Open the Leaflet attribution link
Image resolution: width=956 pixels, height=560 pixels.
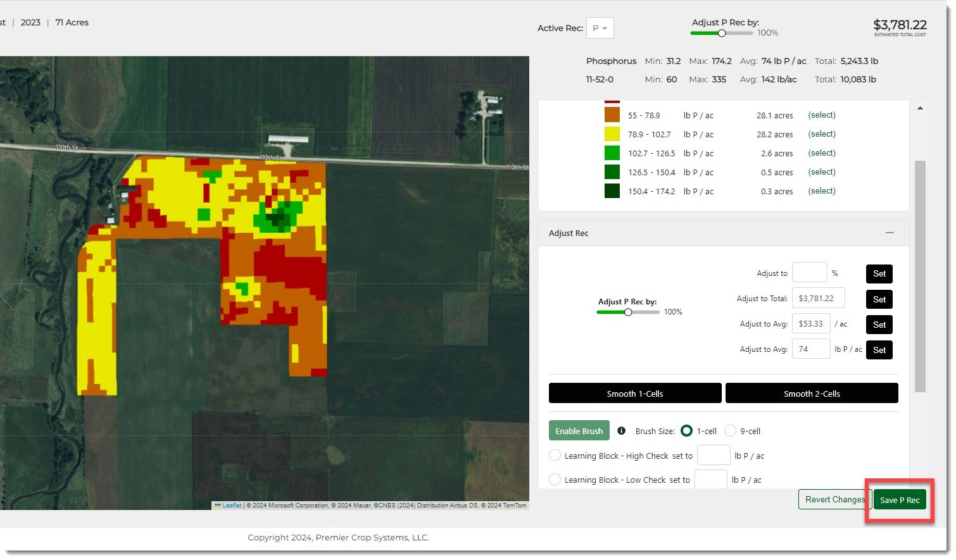pos(232,506)
